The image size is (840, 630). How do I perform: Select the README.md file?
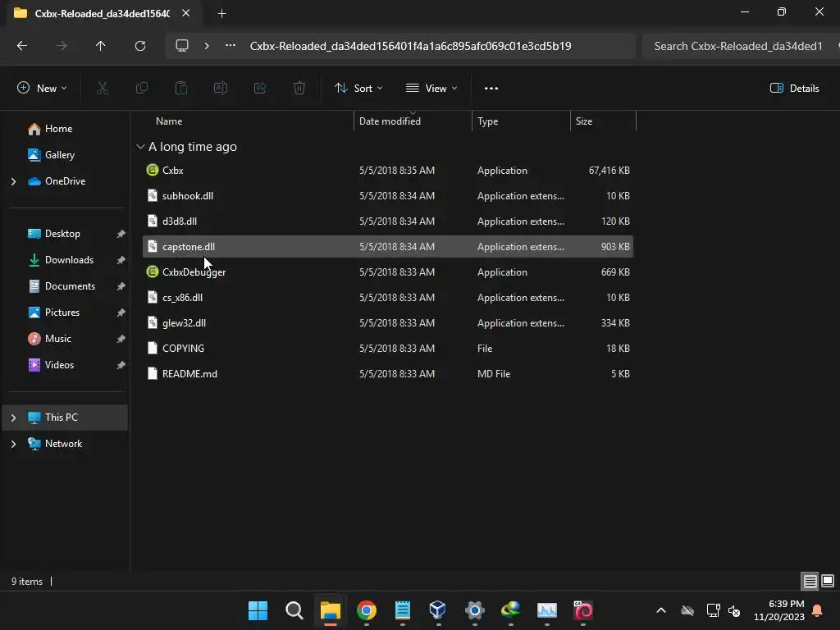(x=388, y=374)
